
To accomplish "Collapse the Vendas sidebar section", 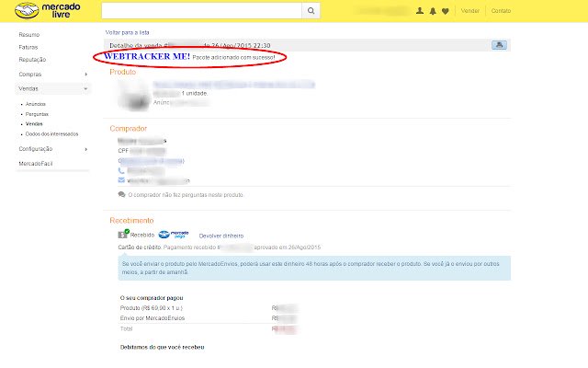I will point(85,89).
